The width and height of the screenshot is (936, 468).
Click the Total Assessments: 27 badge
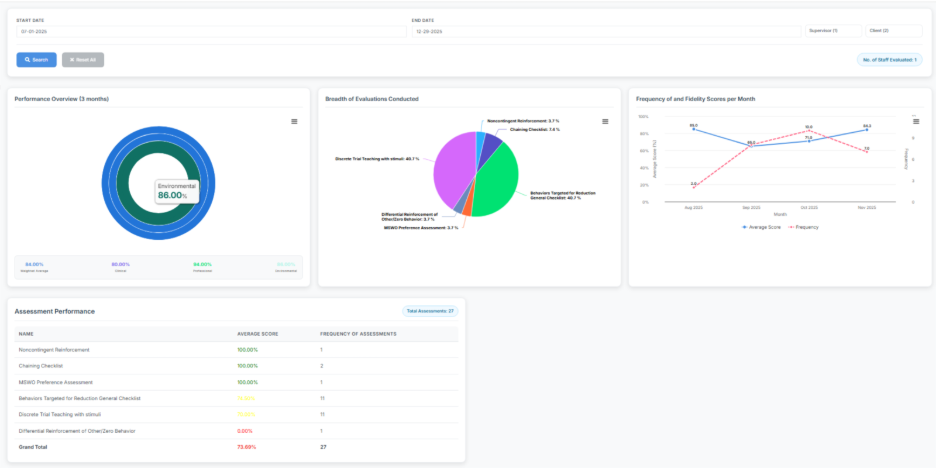(430, 311)
